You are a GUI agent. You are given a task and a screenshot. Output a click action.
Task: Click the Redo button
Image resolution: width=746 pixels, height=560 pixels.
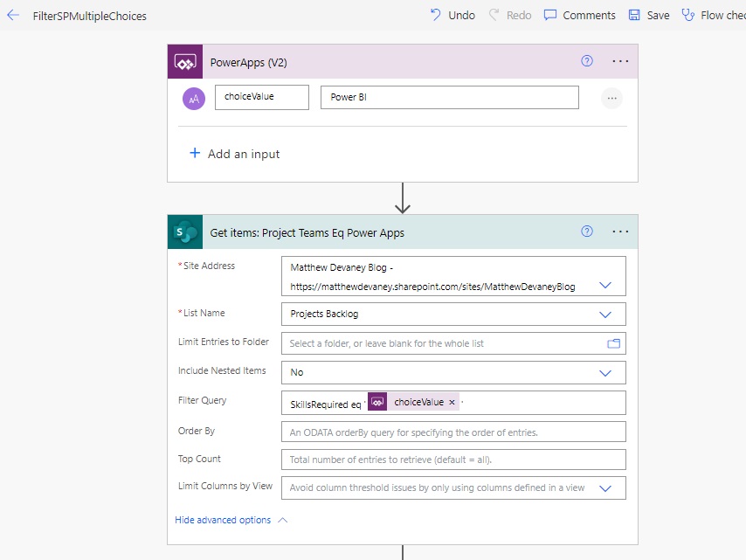pyautogui.click(x=510, y=15)
